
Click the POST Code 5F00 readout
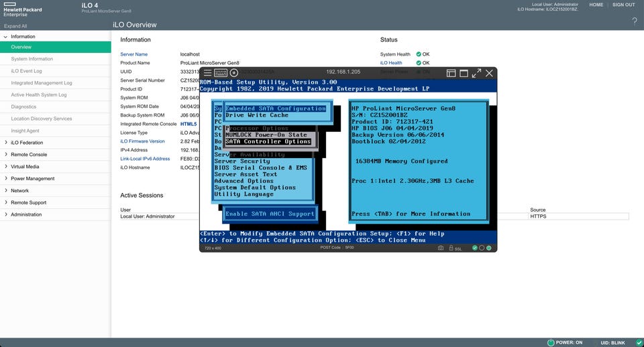[337, 248]
